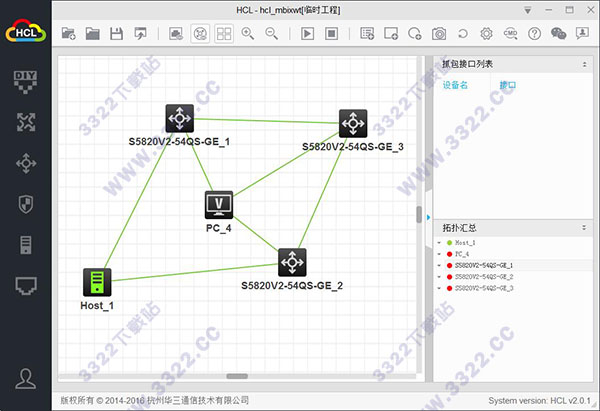The image size is (600, 411).
Task: Open project with the folder icon
Action: (93, 34)
